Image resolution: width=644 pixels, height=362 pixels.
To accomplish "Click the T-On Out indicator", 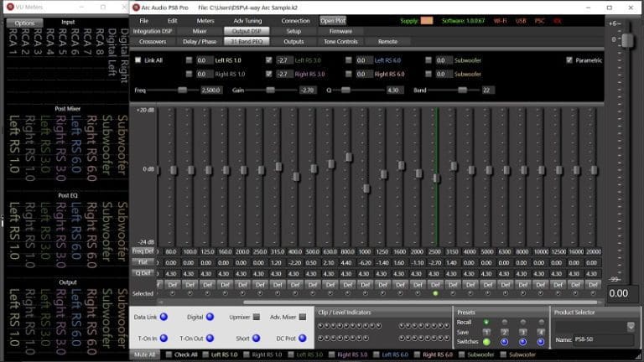I will (x=210, y=338).
